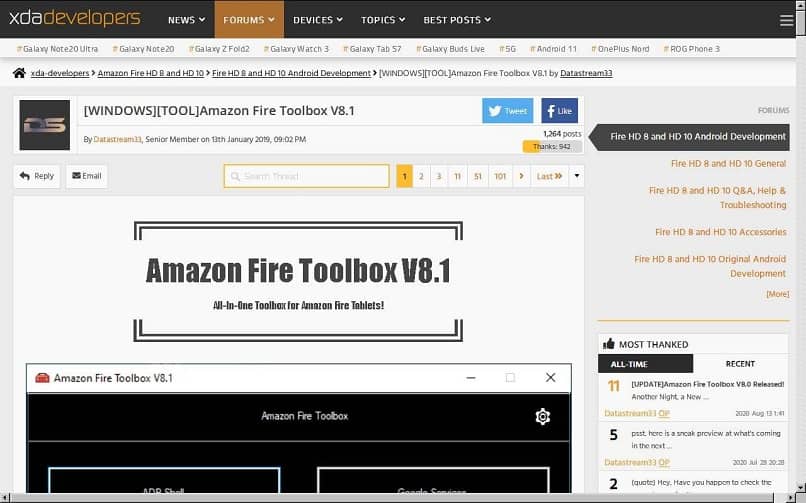Open Fire HD 8 and HD 10 Accessories forum
Screen dimensions: 806x503
tap(721, 232)
